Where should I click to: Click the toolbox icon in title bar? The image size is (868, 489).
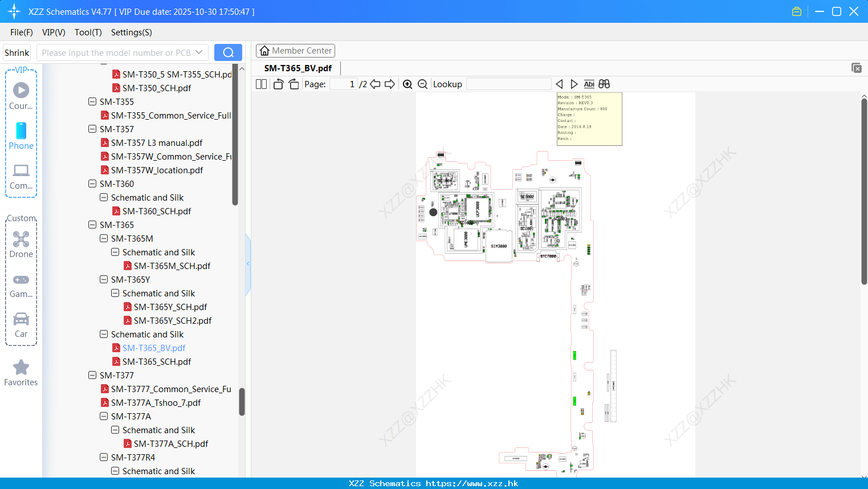tap(797, 11)
